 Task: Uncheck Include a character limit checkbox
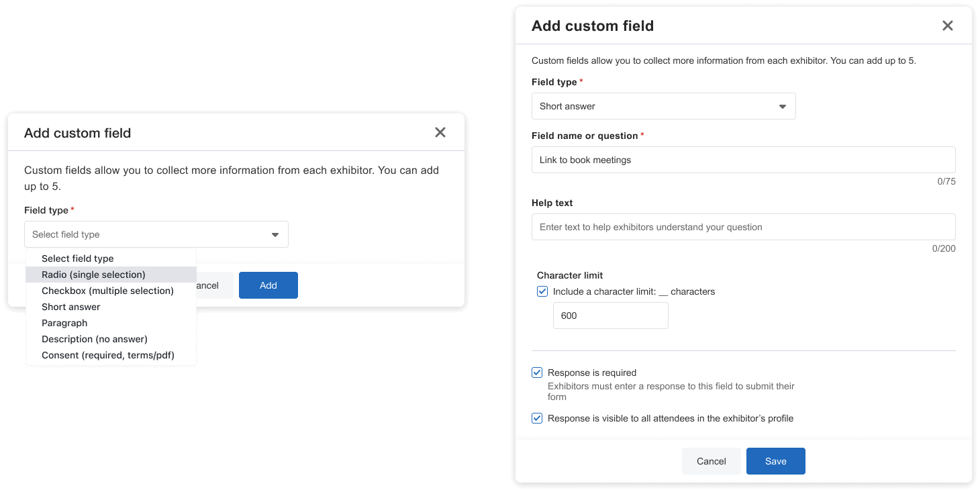[542, 291]
